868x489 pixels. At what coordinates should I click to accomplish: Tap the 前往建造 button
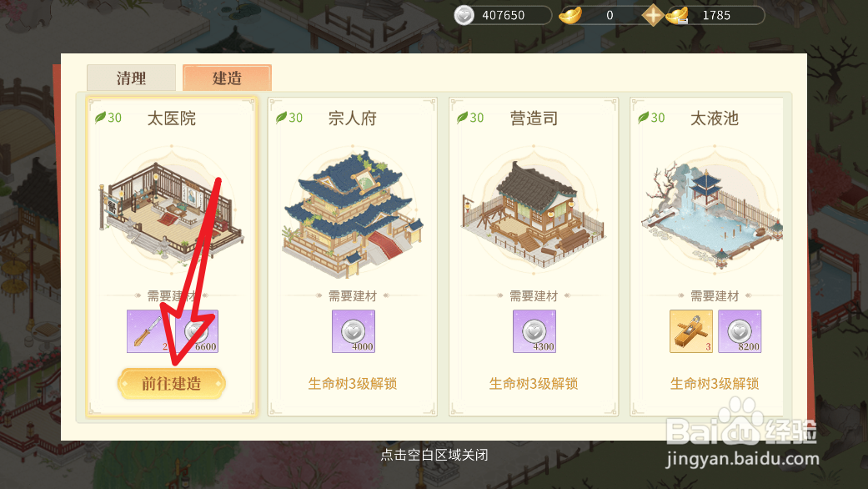(x=171, y=383)
